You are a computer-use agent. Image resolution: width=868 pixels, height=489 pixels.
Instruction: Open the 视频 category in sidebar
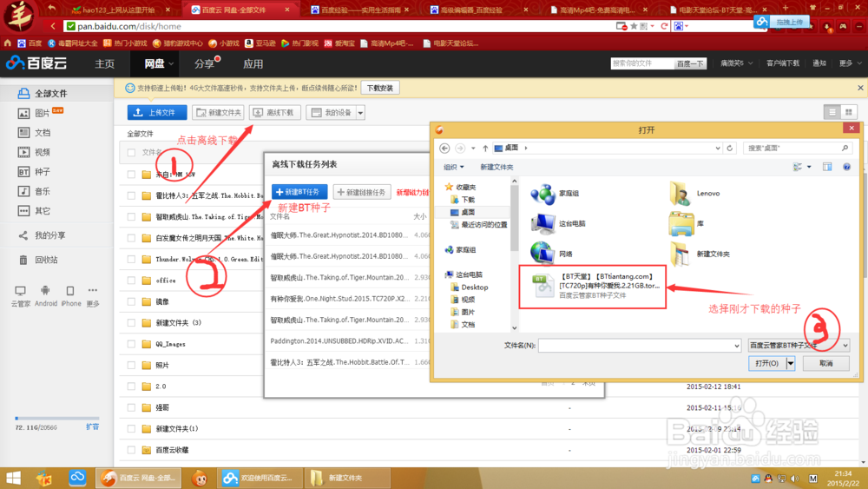(35, 152)
